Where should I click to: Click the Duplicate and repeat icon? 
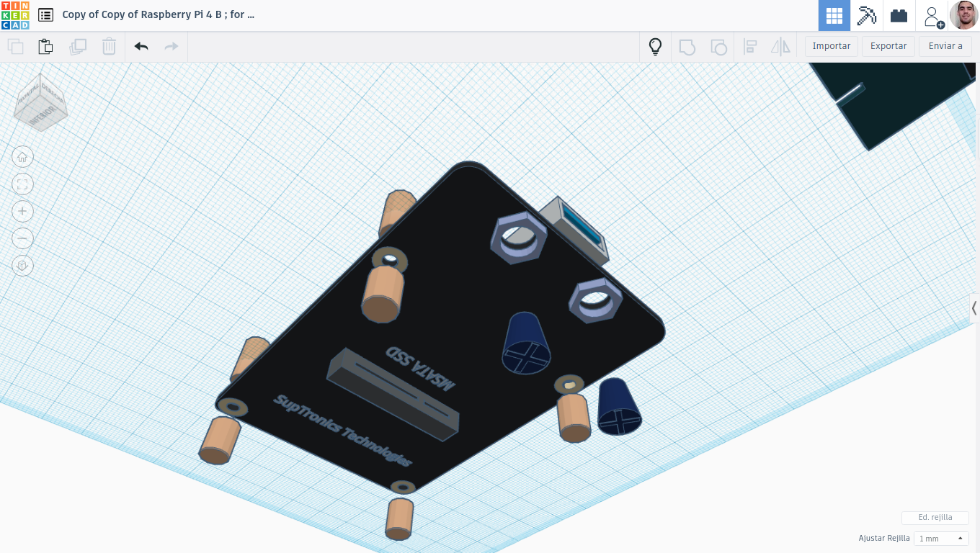[x=78, y=47]
